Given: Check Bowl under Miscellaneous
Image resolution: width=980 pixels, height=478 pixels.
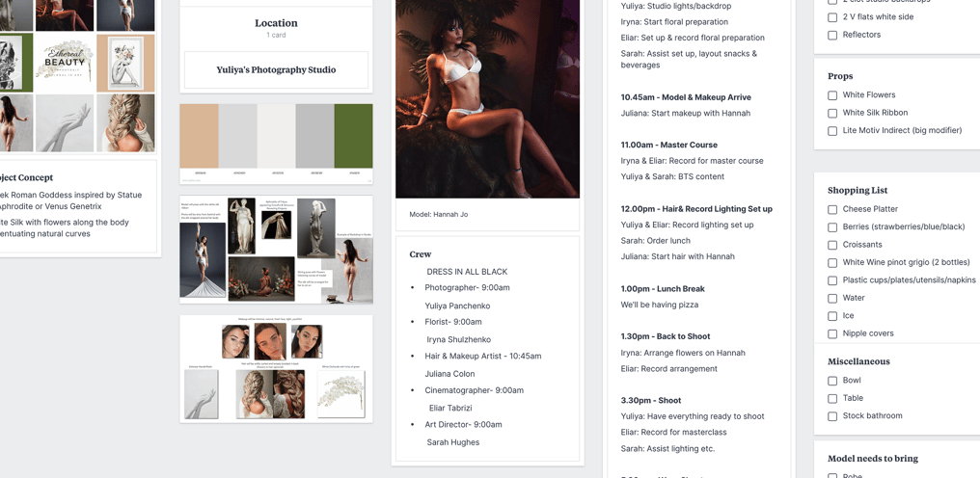Looking at the screenshot, I should 832,381.
